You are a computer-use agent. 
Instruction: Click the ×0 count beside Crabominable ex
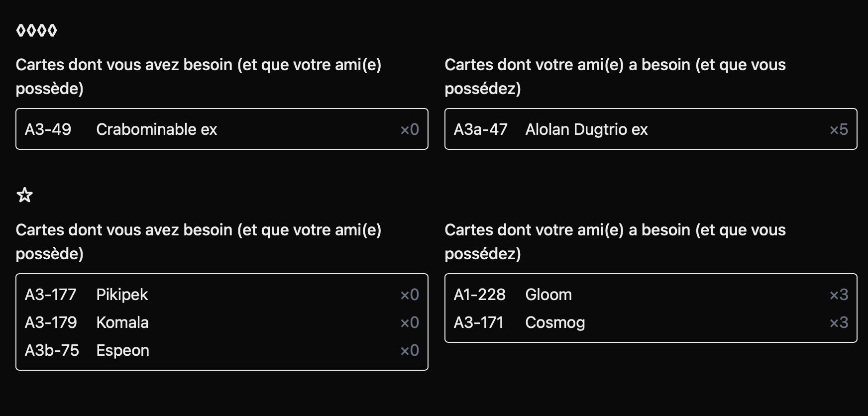tap(410, 129)
